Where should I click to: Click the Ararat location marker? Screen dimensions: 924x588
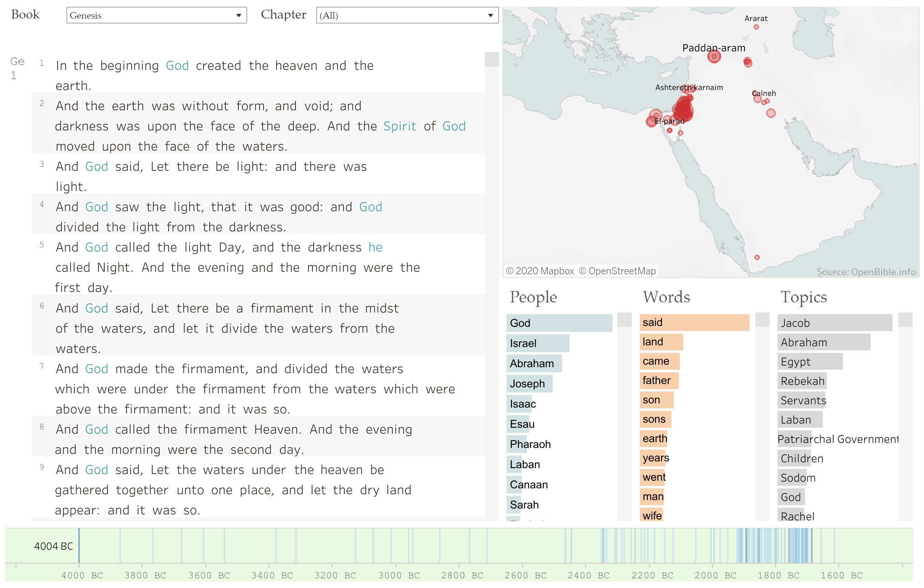coord(756,27)
